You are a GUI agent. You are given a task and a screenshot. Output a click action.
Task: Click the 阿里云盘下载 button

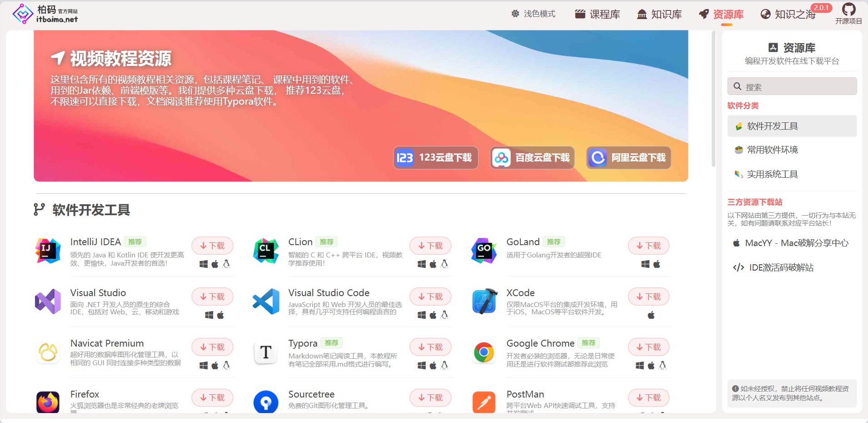click(629, 157)
